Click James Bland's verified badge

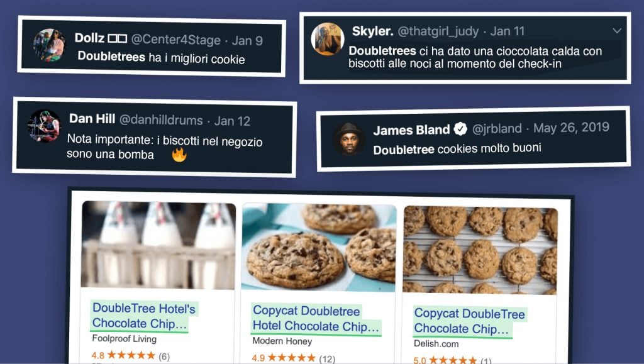[460, 130]
